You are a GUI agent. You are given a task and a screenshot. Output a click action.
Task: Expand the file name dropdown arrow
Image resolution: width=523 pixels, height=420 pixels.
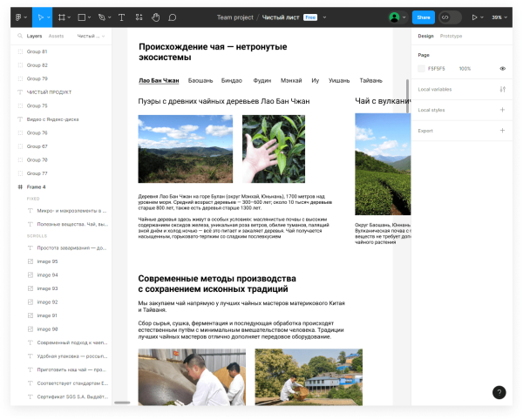click(323, 17)
